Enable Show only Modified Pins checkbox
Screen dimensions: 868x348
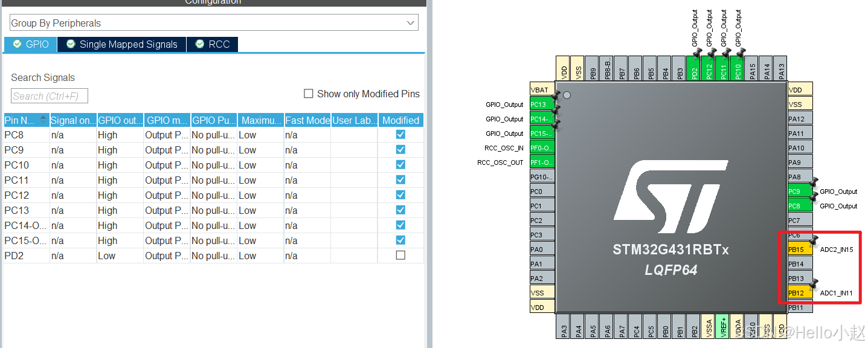pos(308,94)
